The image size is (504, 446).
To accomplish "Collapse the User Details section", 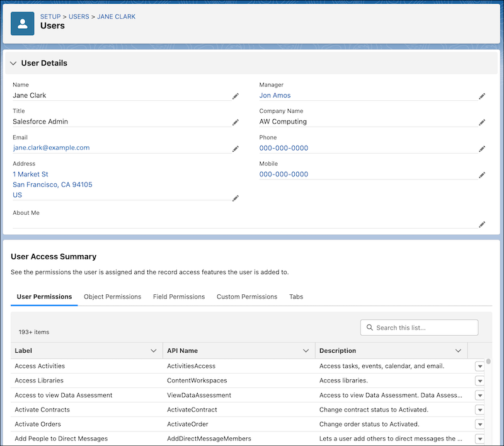I will coord(13,62).
